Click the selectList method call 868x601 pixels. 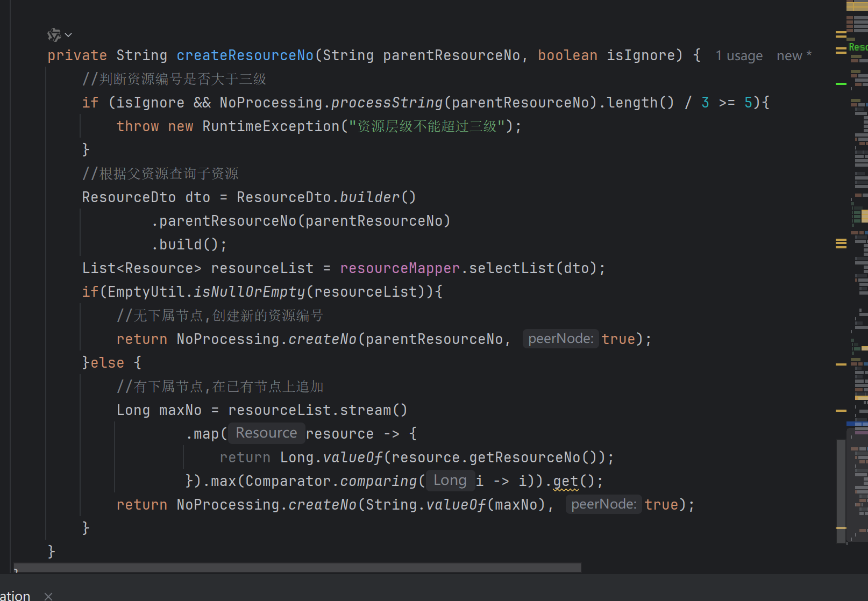click(x=511, y=268)
